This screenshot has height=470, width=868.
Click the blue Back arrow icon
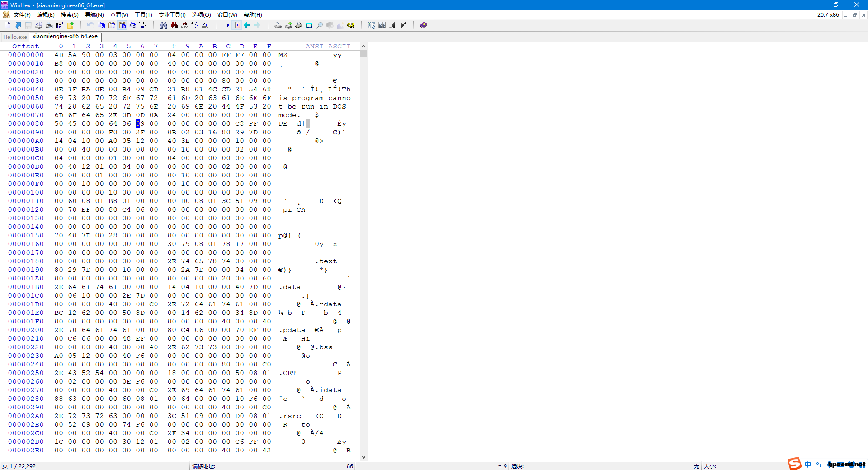tap(247, 25)
